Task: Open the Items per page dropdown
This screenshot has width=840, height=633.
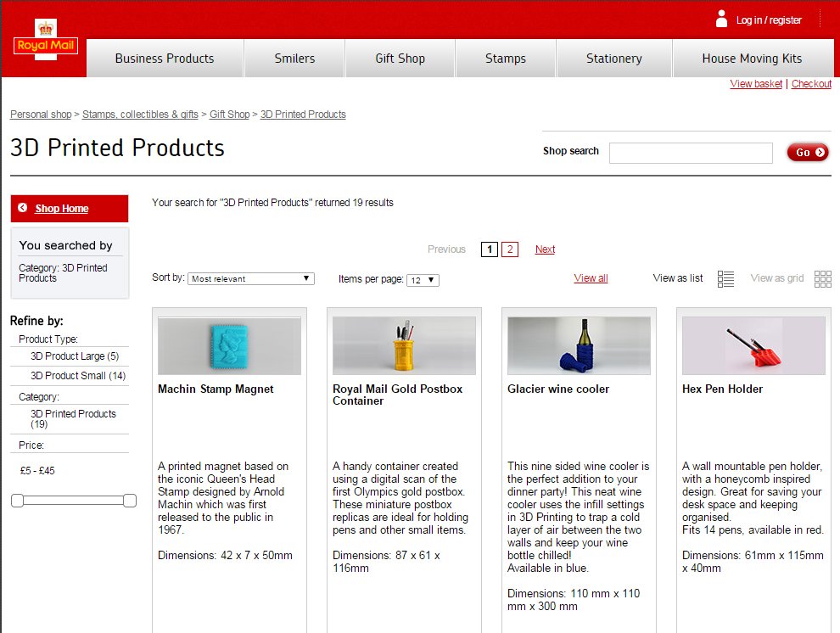Action: pos(423,280)
